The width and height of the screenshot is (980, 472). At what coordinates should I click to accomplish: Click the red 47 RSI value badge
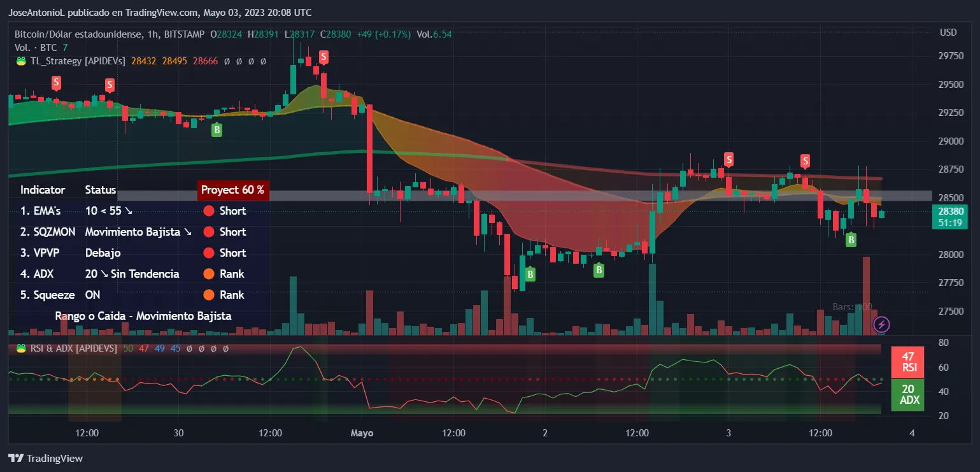click(x=907, y=362)
